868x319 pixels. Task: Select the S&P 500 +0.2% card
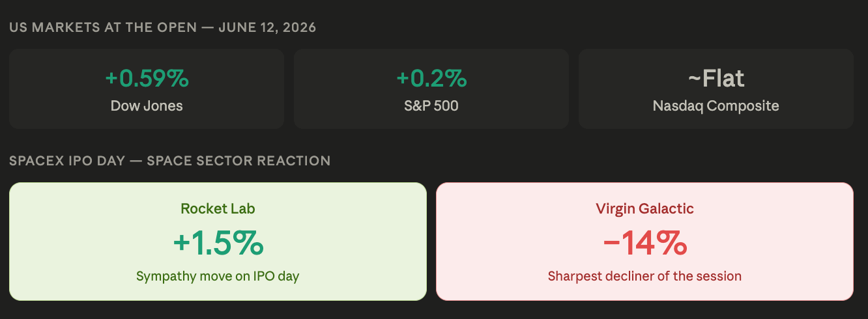click(x=431, y=89)
